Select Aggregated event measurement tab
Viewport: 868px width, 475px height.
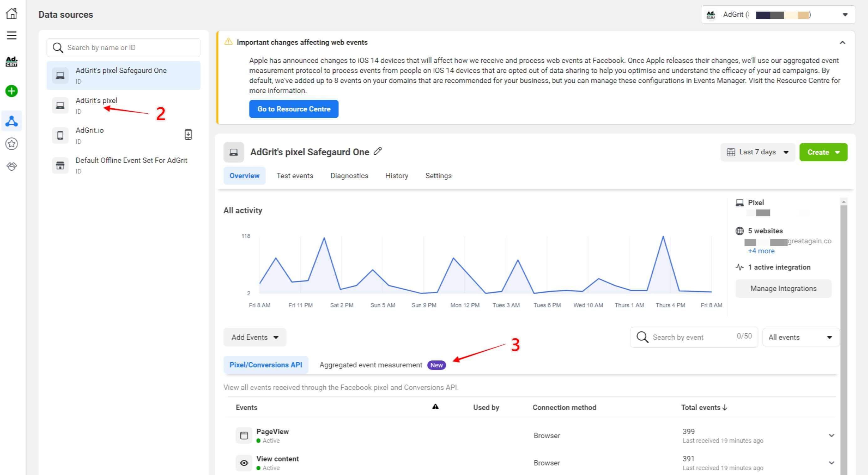point(383,365)
